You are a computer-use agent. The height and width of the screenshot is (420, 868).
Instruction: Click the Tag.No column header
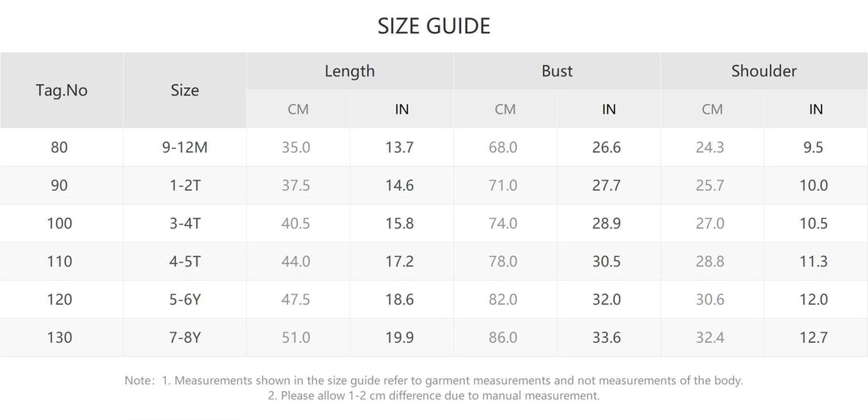(61, 90)
